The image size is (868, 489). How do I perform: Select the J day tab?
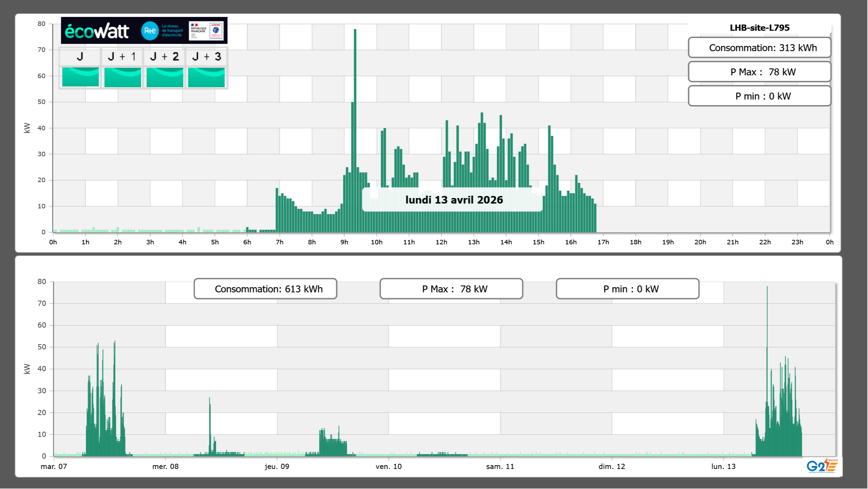(x=80, y=57)
